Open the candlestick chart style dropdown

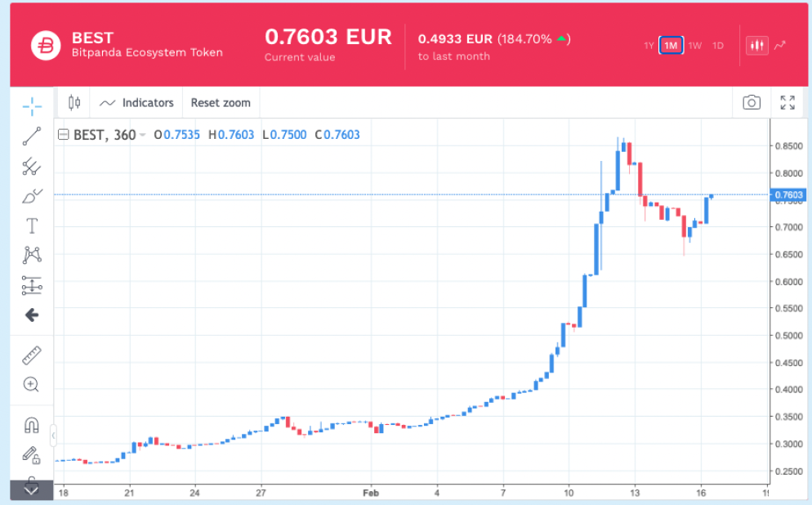(74, 103)
